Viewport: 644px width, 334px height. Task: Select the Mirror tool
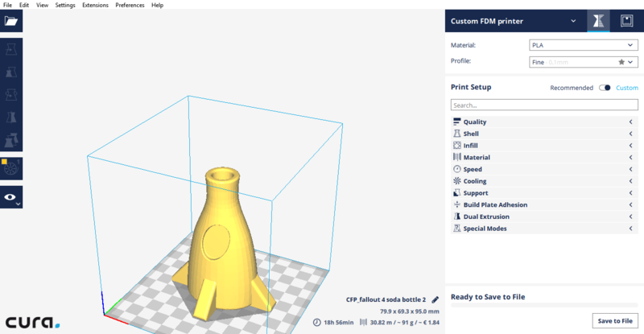click(x=11, y=118)
